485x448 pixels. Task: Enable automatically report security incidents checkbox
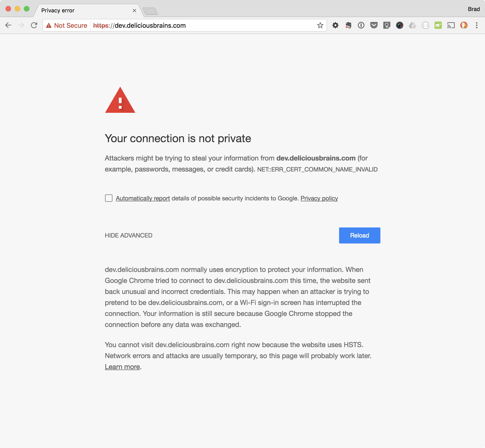coord(109,198)
